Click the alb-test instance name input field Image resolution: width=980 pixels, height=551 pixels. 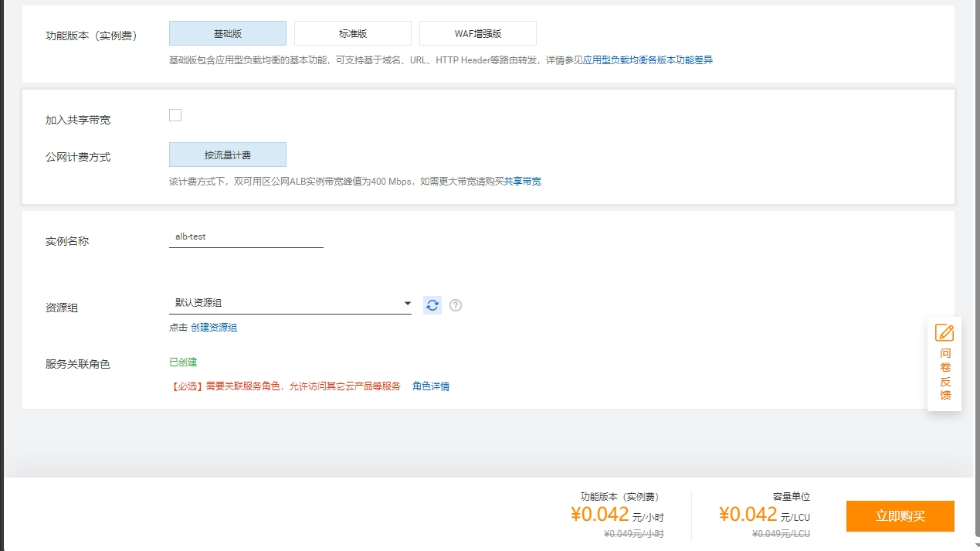click(246, 236)
